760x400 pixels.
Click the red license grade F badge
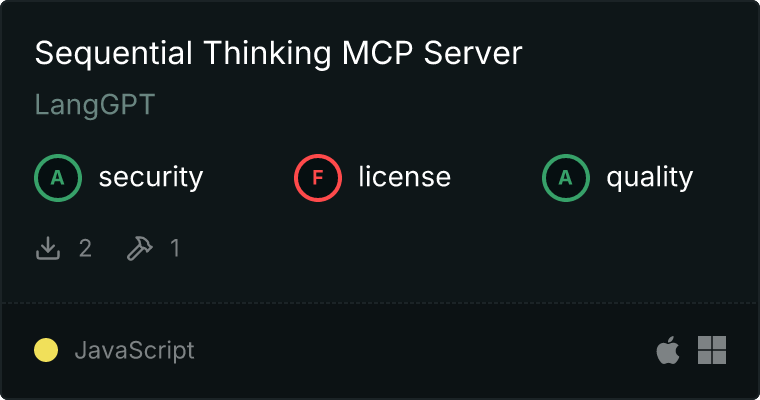coord(318,178)
